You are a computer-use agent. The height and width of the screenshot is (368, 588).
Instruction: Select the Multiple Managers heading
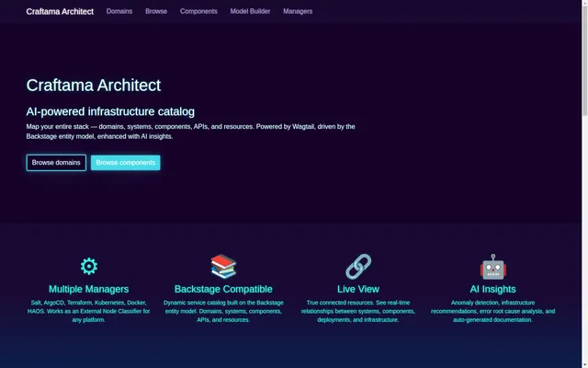[x=89, y=289]
